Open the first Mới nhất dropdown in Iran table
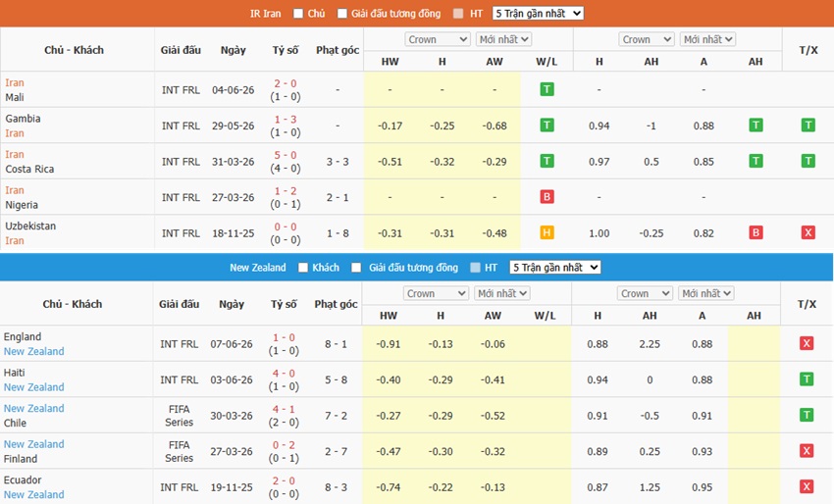Viewport: 834px width, 504px height. pyautogui.click(x=503, y=39)
